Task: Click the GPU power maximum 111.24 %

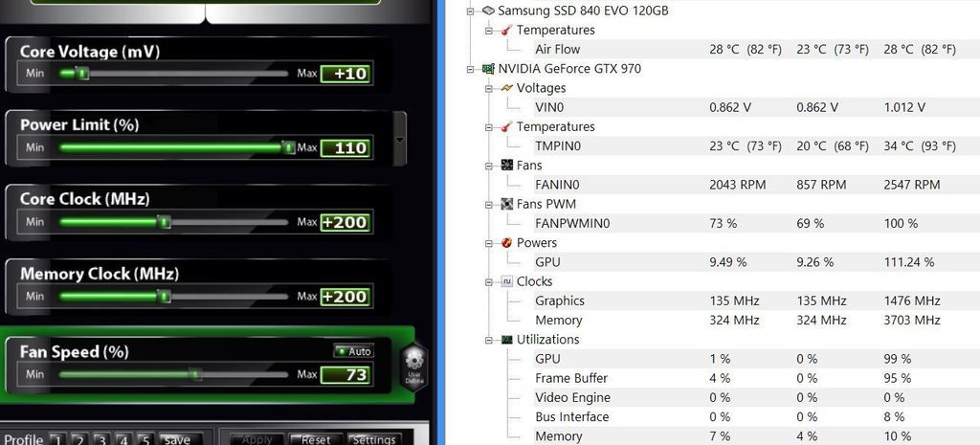Action: 909,262
